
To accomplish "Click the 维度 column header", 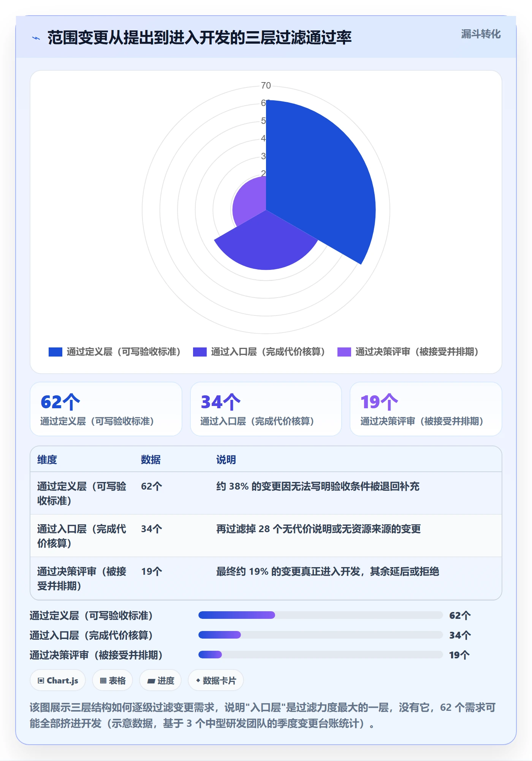I will (x=47, y=460).
